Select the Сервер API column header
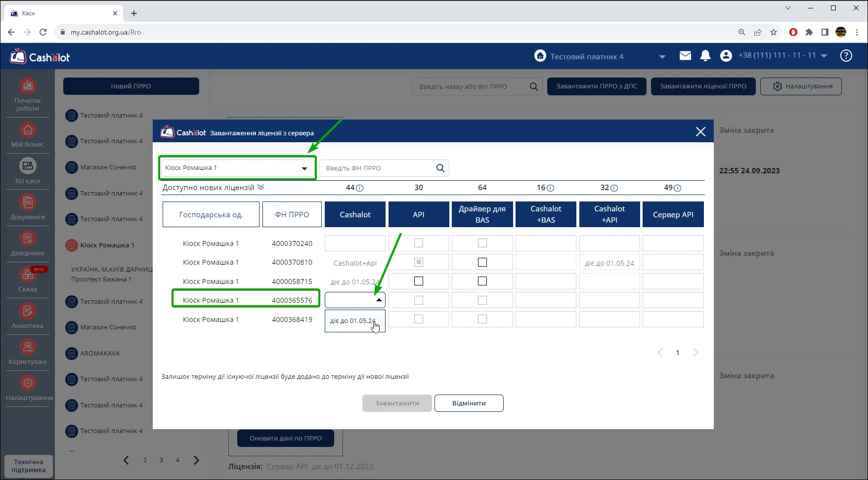Image resolution: width=868 pixels, height=480 pixels. coord(673,214)
